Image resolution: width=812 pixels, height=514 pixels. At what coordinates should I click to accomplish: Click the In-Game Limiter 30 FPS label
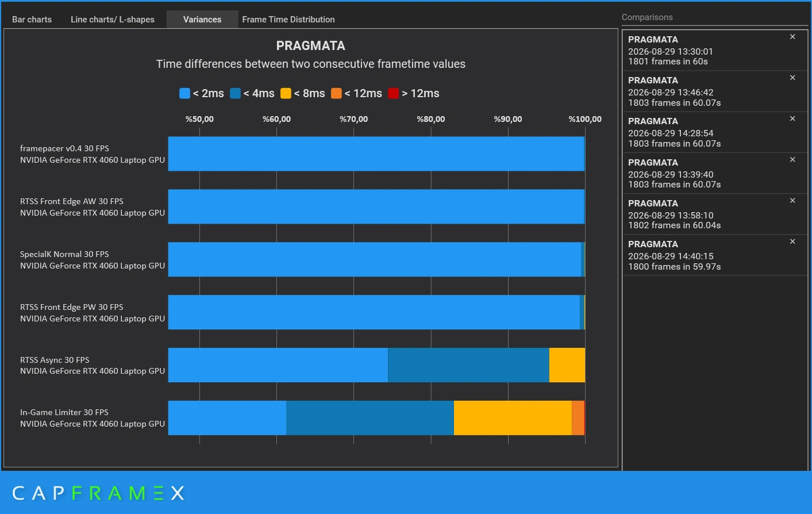point(64,412)
